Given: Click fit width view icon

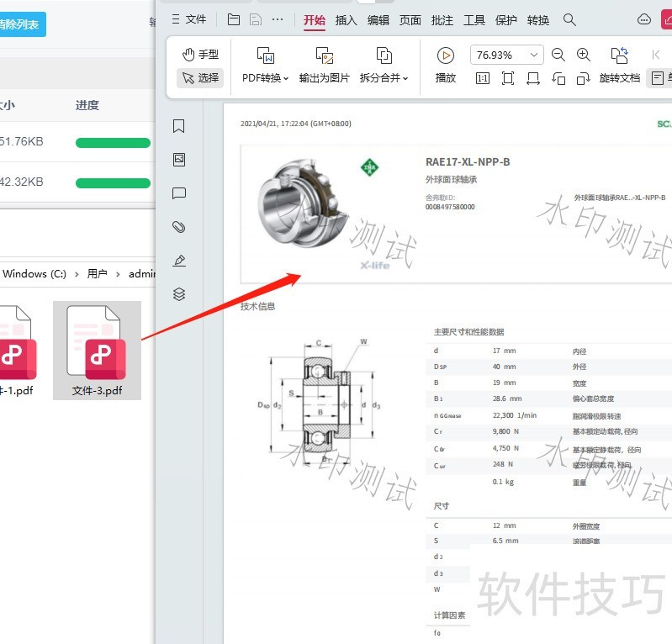Looking at the screenshot, I should point(533,78).
